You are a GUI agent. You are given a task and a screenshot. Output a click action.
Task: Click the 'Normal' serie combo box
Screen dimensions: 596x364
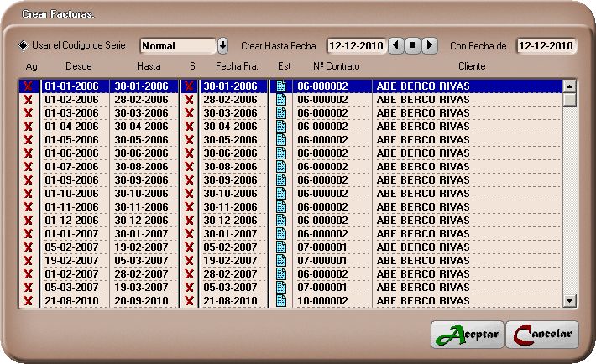pos(177,46)
